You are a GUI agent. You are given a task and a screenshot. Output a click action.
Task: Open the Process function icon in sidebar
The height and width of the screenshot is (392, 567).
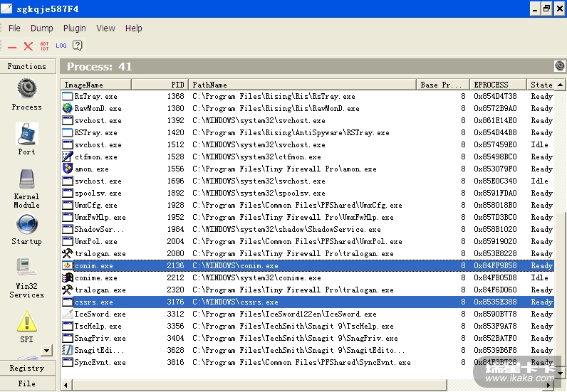(27, 88)
